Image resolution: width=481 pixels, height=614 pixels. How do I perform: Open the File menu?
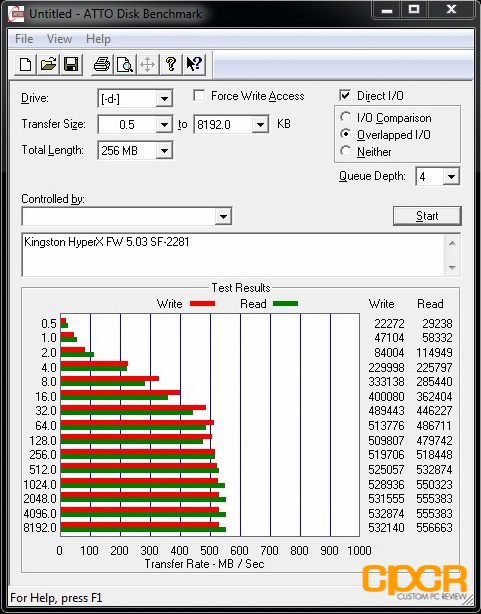[x=24, y=39]
